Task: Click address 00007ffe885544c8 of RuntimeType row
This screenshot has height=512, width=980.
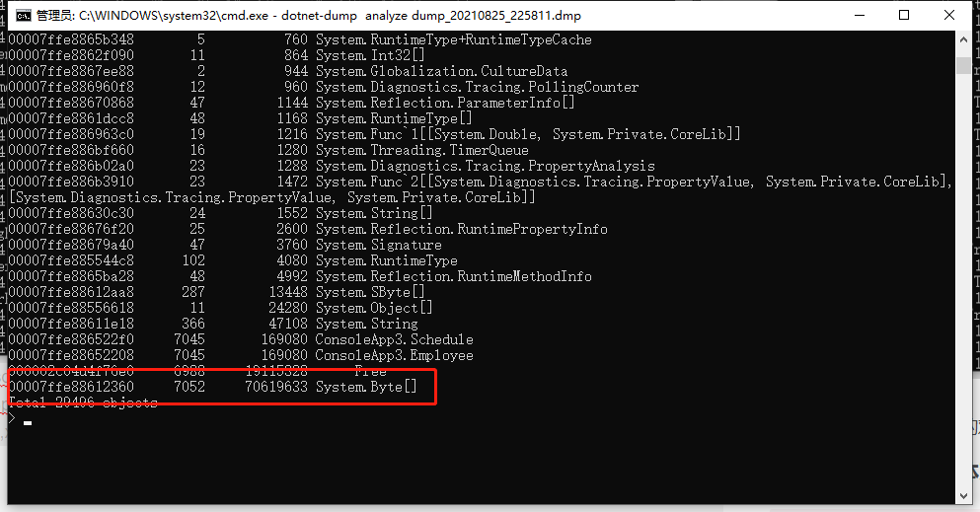Action: pyautogui.click(x=71, y=260)
